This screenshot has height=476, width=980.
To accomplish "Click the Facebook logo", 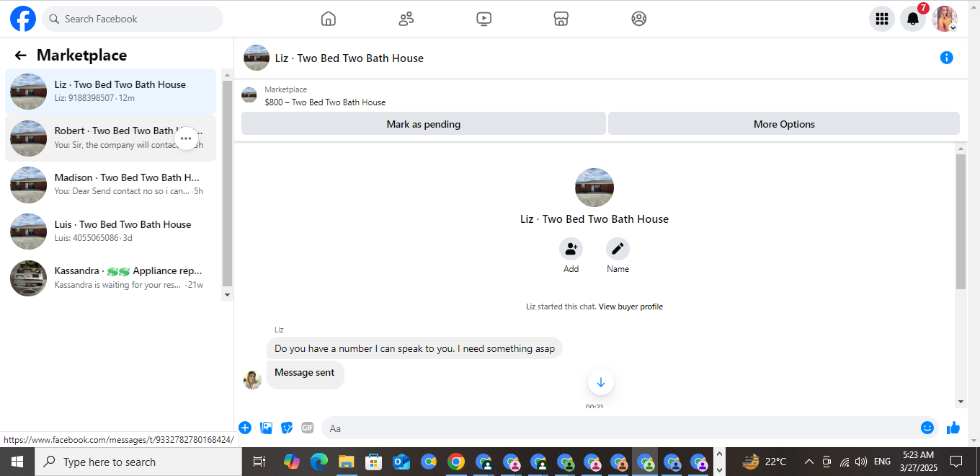I will pyautogui.click(x=23, y=19).
